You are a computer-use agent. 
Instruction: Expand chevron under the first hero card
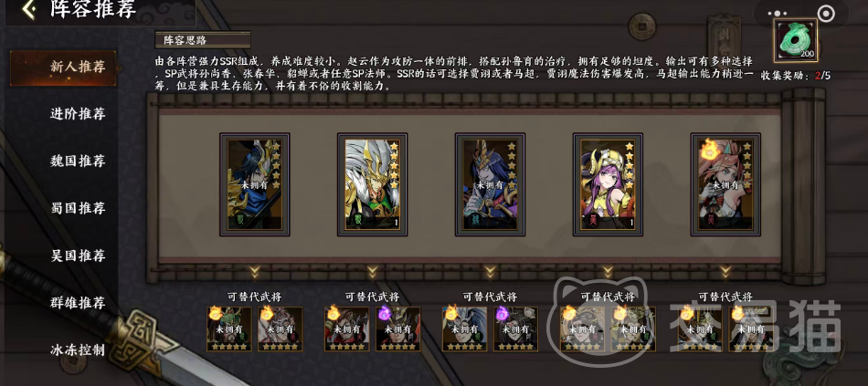pyautogui.click(x=255, y=272)
